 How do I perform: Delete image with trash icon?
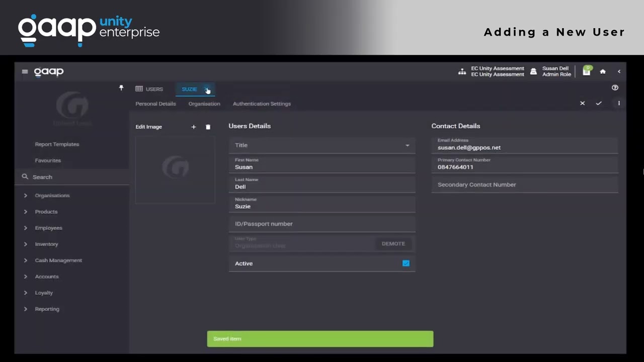208,127
